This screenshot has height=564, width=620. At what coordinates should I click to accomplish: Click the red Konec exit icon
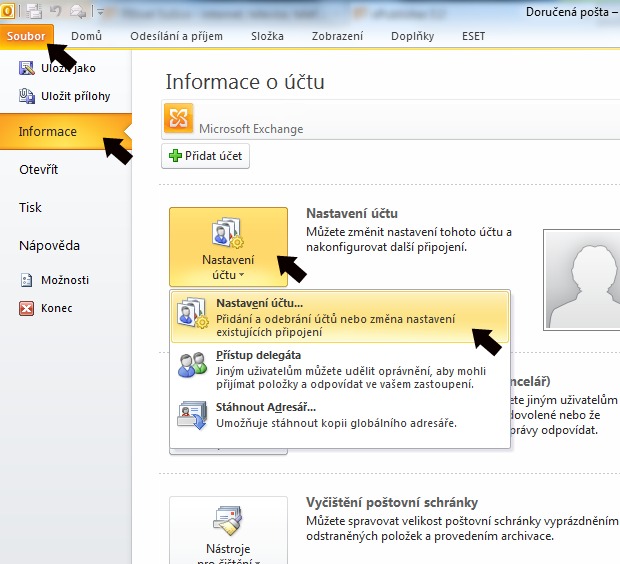(26, 308)
